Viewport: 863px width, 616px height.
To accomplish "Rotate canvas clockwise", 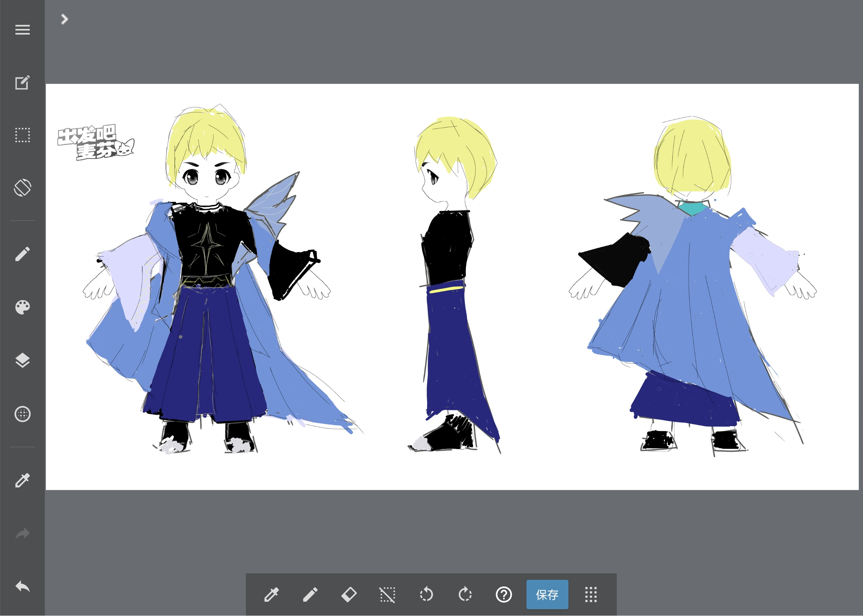I will click(x=465, y=595).
